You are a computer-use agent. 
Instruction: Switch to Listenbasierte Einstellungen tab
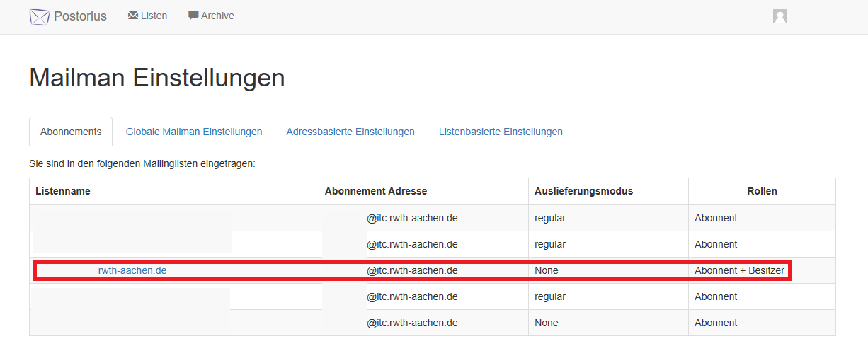click(x=501, y=132)
